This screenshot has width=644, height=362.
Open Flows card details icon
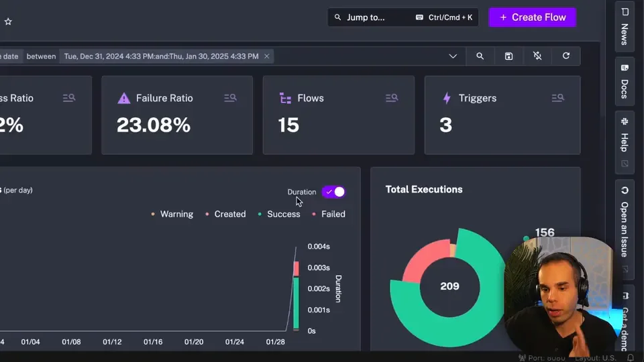coord(392,98)
